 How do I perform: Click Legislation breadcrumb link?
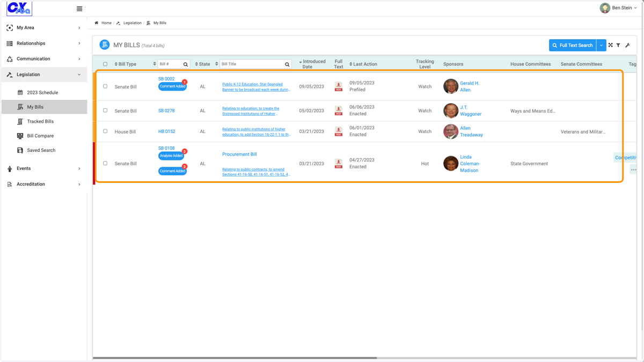click(132, 23)
